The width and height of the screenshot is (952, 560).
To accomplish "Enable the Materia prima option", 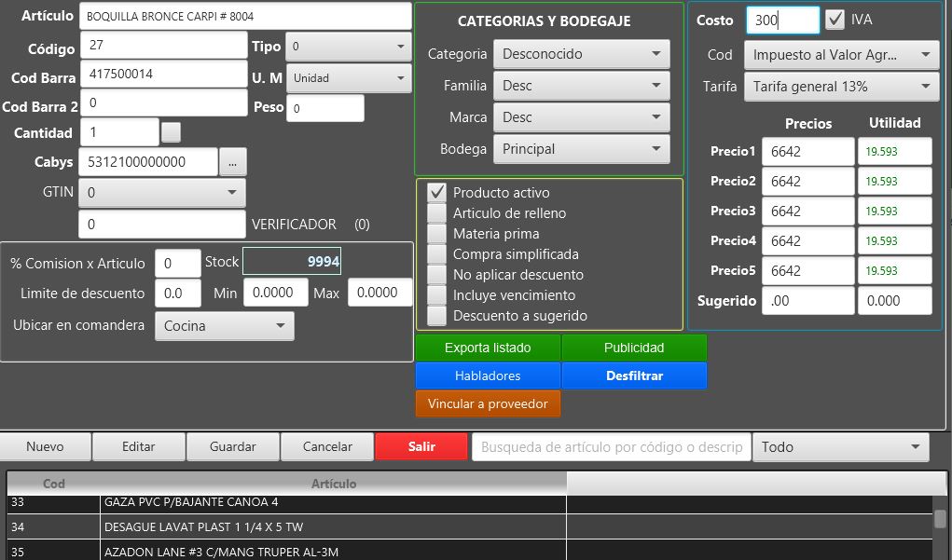I will (436, 234).
